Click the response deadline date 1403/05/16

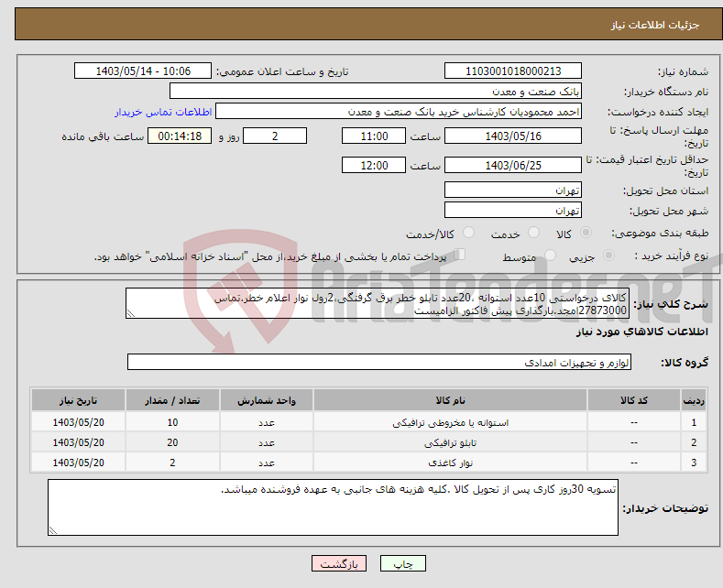513,136
